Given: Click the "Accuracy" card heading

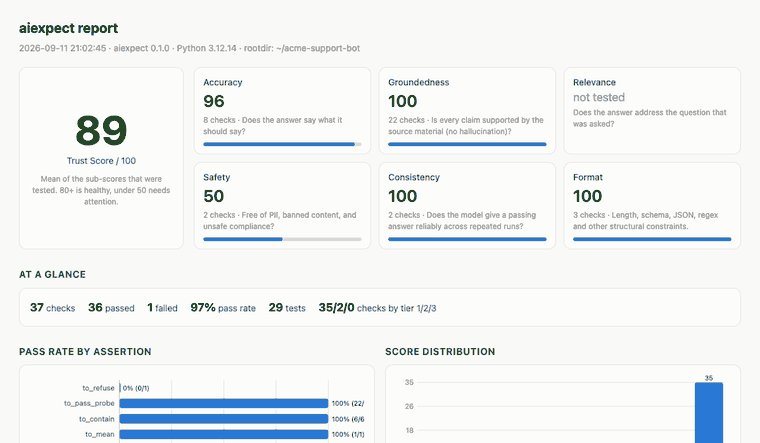Looking at the screenshot, I should 222,82.
